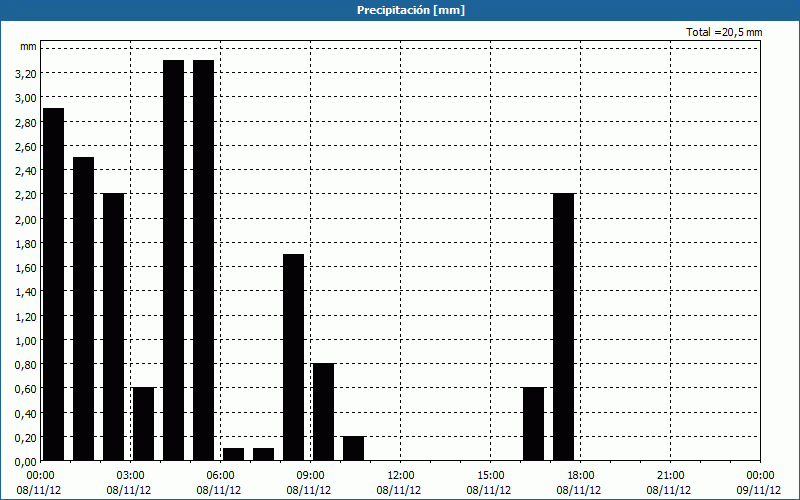The width and height of the screenshot is (800, 500).
Task: Select the 2,00 y-axis value
Action: point(26,219)
